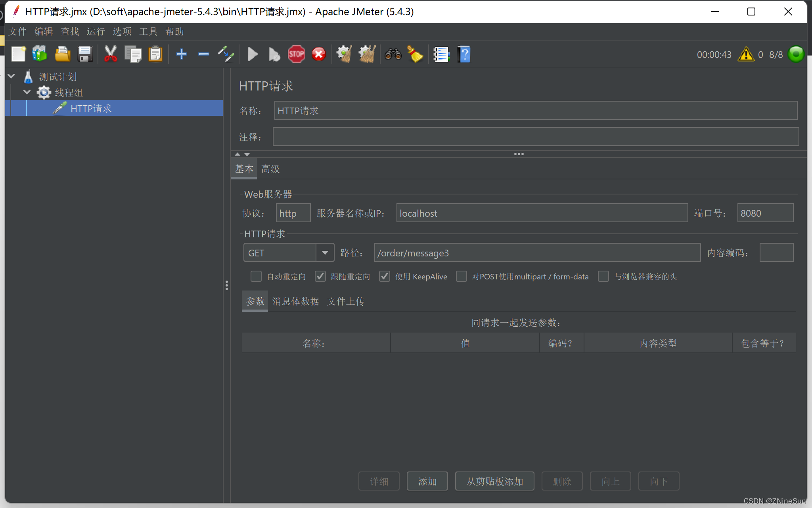Enable the 与浏览器兼容的头 checkbox

point(603,276)
